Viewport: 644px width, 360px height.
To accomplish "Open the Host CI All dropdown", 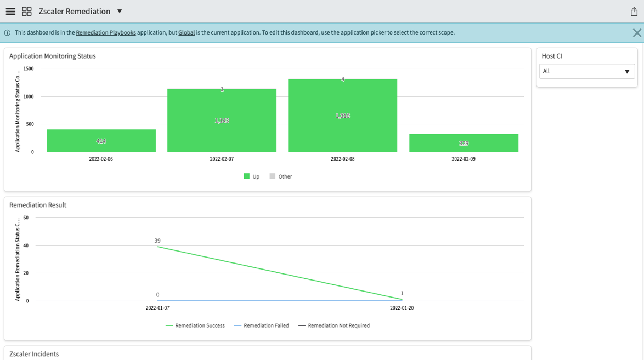I will click(x=586, y=71).
